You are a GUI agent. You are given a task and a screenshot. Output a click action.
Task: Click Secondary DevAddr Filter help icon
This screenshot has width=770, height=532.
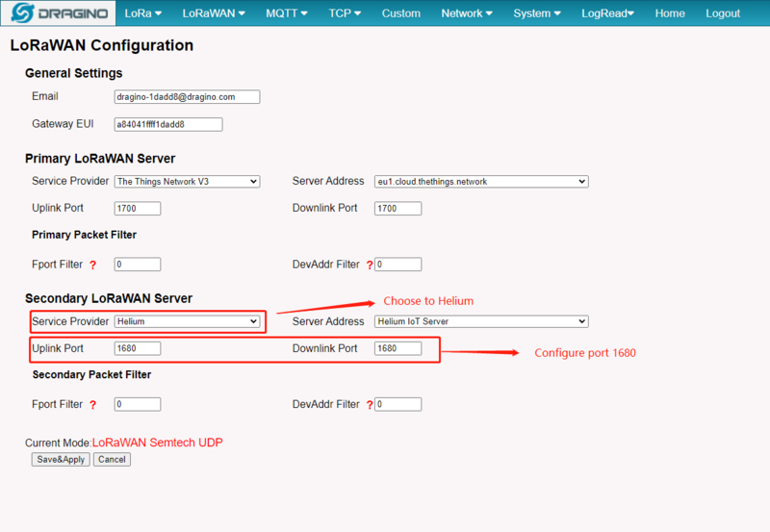pos(370,405)
